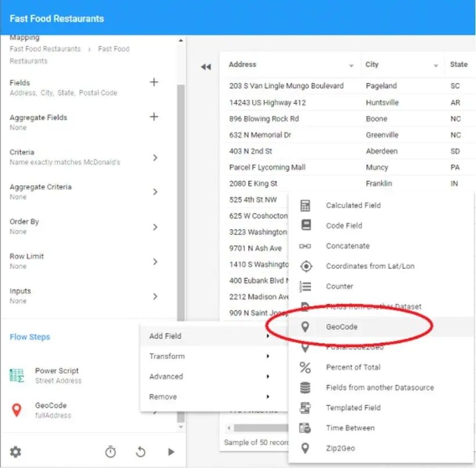Click the Power Script spreadsheet icon
476x468 pixels.
pos(17,375)
